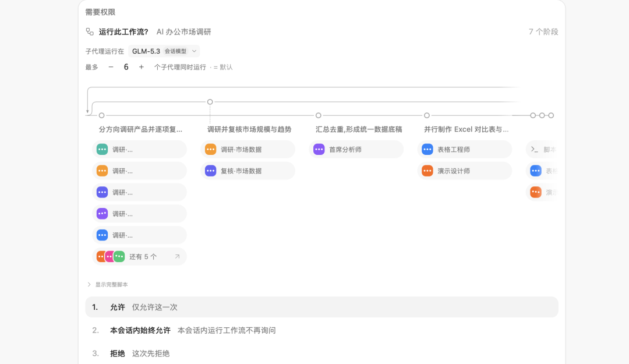Image resolution: width=629 pixels, height=364 pixels.
Task: Click the stacked agent avatars beside 还有 5 个
Action: (x=111, y=256)
